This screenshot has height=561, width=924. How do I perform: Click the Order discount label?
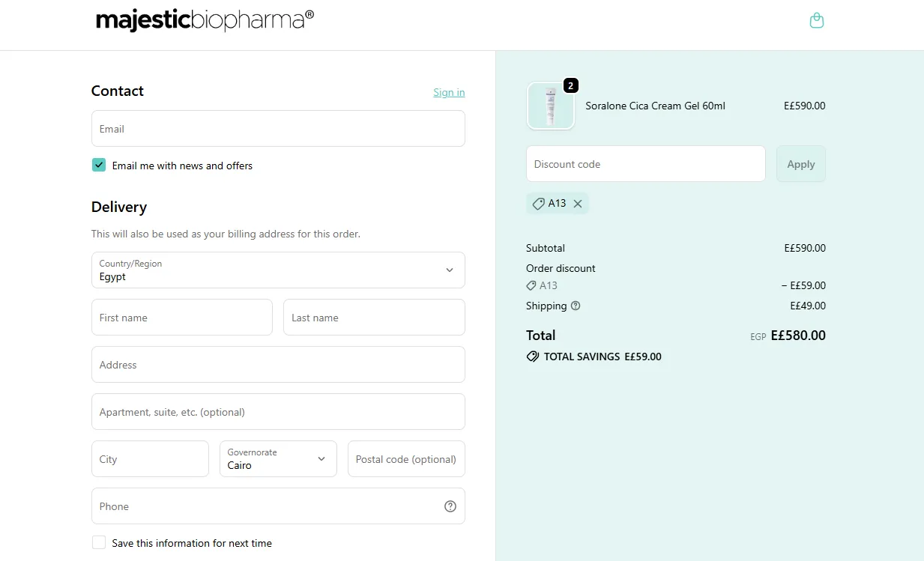tap(561, 268)
